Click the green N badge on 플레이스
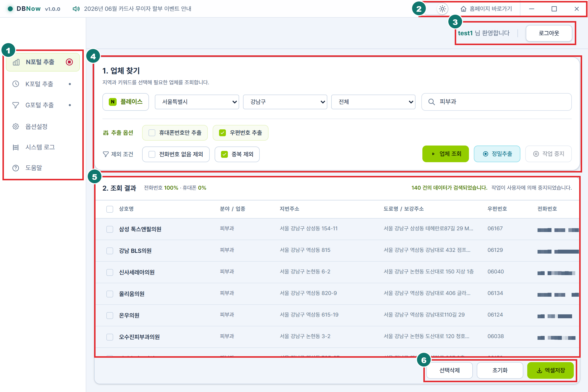Image resolution: width=588 pixels, height=392 pixels. [113, 102]
